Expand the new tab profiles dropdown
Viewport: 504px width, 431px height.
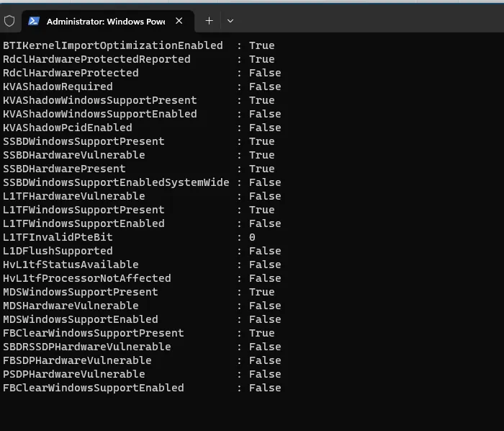point(230,21)
